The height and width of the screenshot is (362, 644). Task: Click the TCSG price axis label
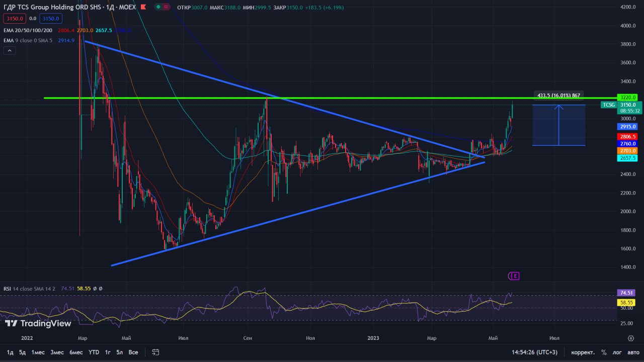608,105
